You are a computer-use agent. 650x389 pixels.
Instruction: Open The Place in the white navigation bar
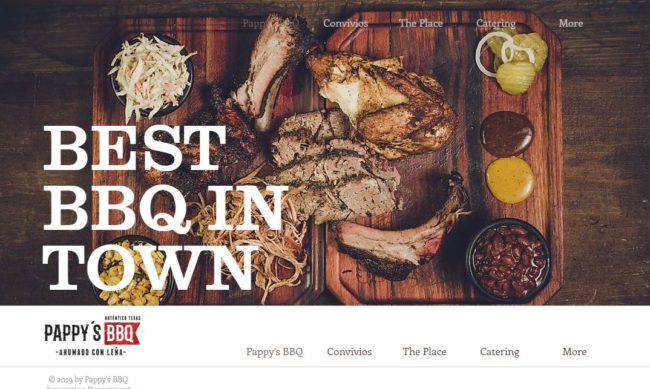(x=424, y=352)
